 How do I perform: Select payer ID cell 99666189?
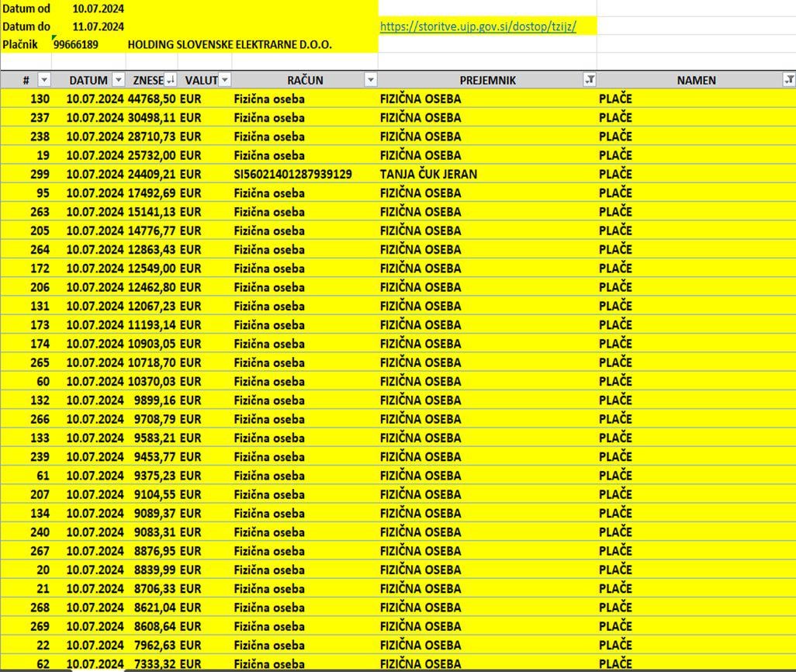[76, 45]
